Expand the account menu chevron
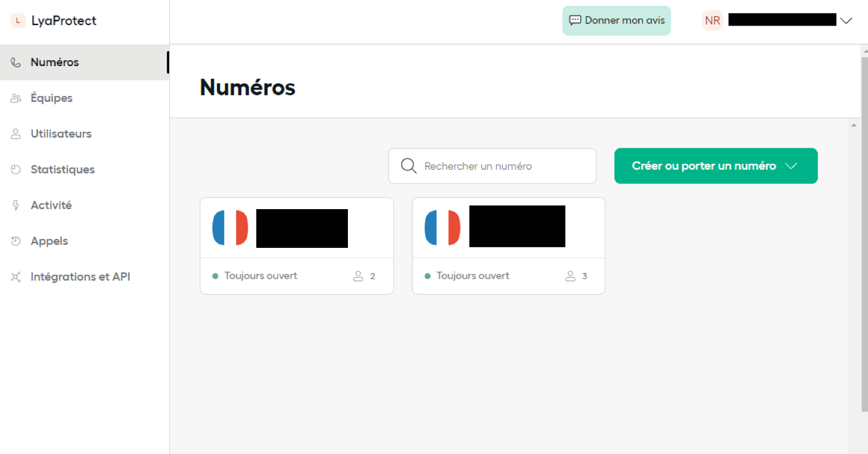This screenshot has height=454, width=868. point(846,21)
